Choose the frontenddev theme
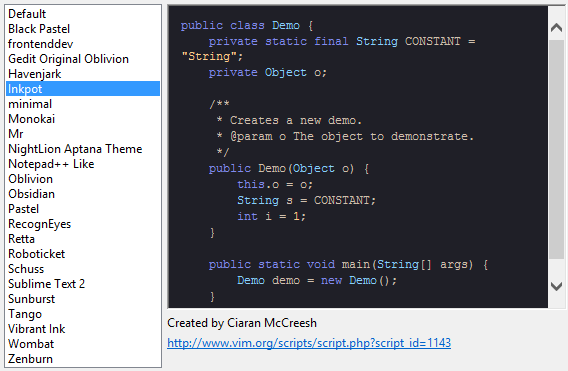Viewport: 568px width, 371px height. pos(83,44)
